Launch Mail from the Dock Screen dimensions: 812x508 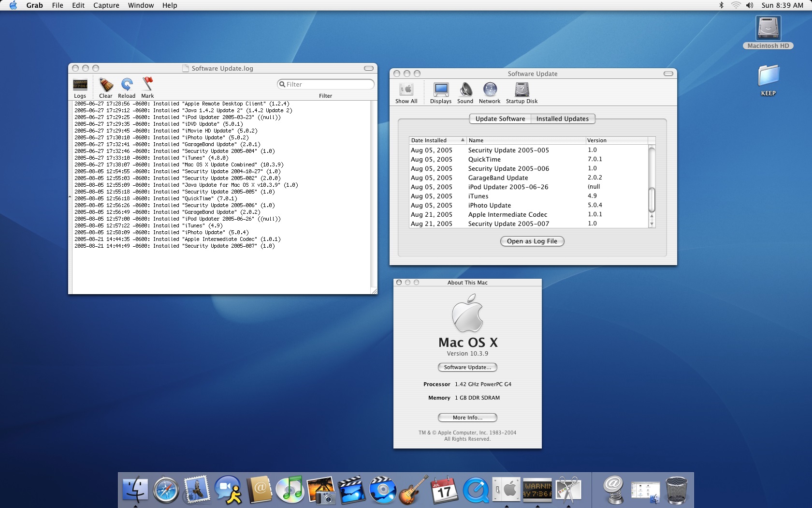197,490
